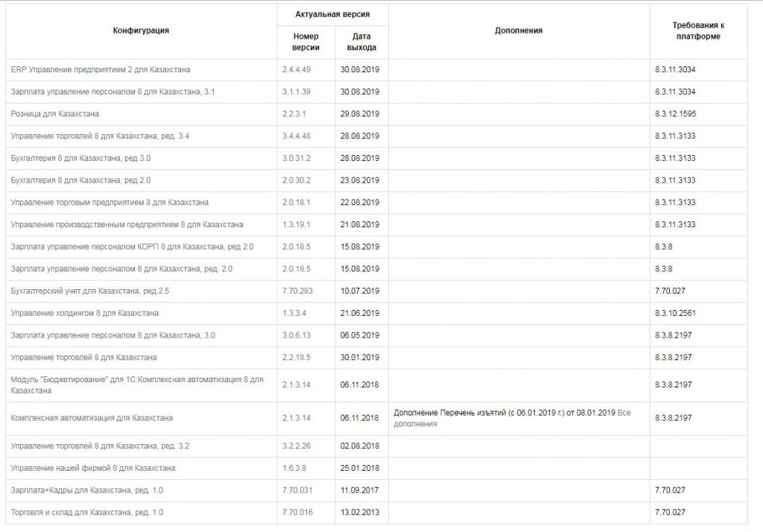The width and height of the screenshot is (763, 532).
Task: Click the Актуальная версия header
Action: point(332,15)
